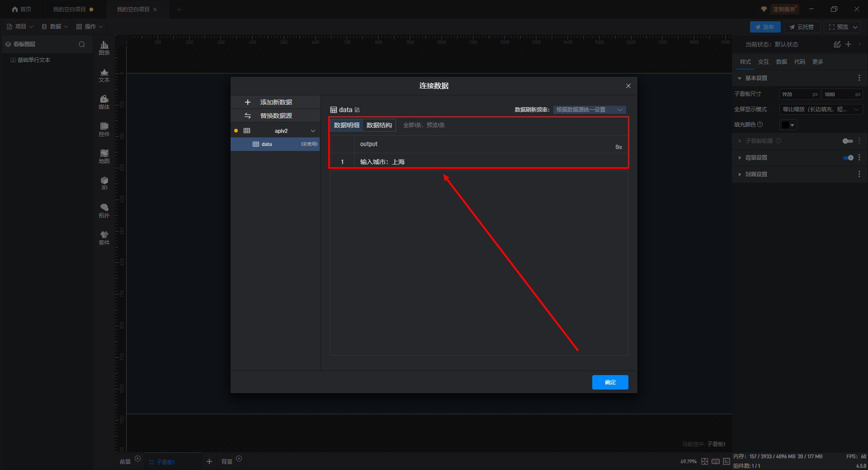Expand the 封面设置 section
Screen dimensions: 868x470
[x=740, y=174]
